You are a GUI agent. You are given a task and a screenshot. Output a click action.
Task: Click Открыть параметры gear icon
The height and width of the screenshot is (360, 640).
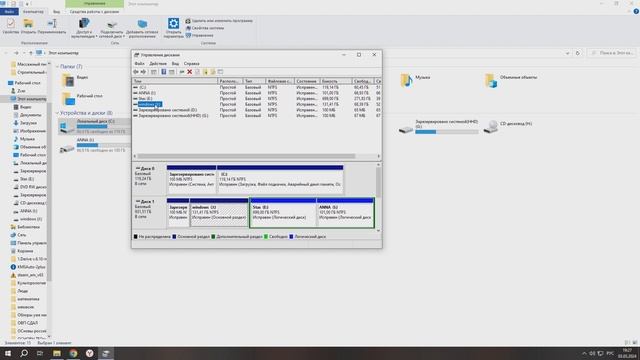173,28
